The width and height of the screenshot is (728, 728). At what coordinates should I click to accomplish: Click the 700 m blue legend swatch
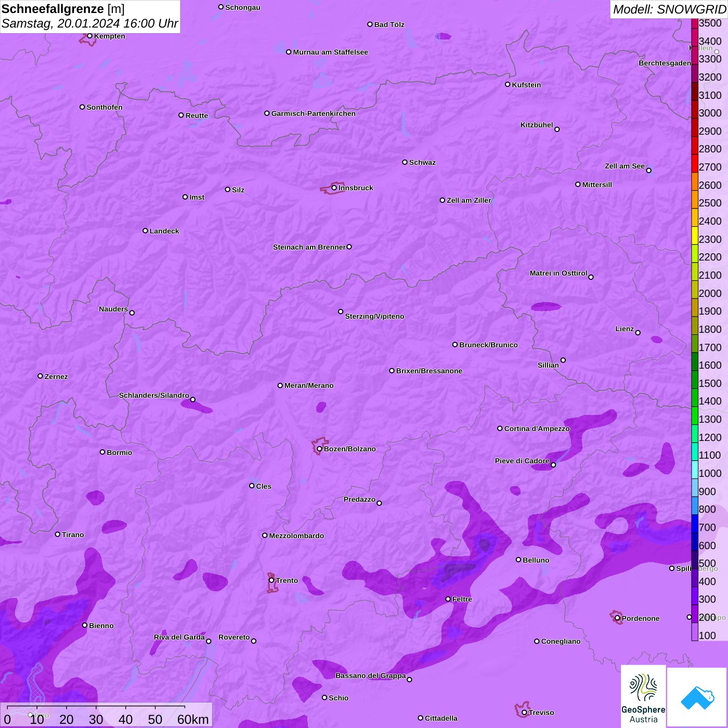695,524
